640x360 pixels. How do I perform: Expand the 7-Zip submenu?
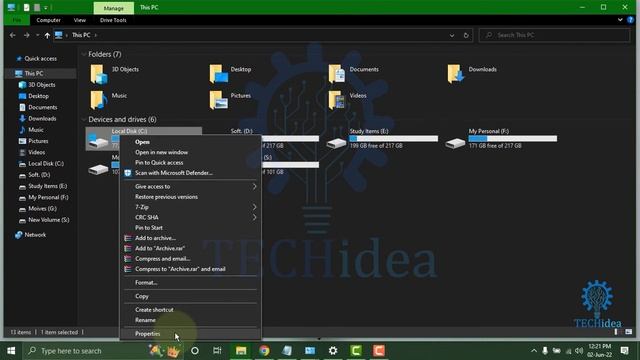click(190, 207)
